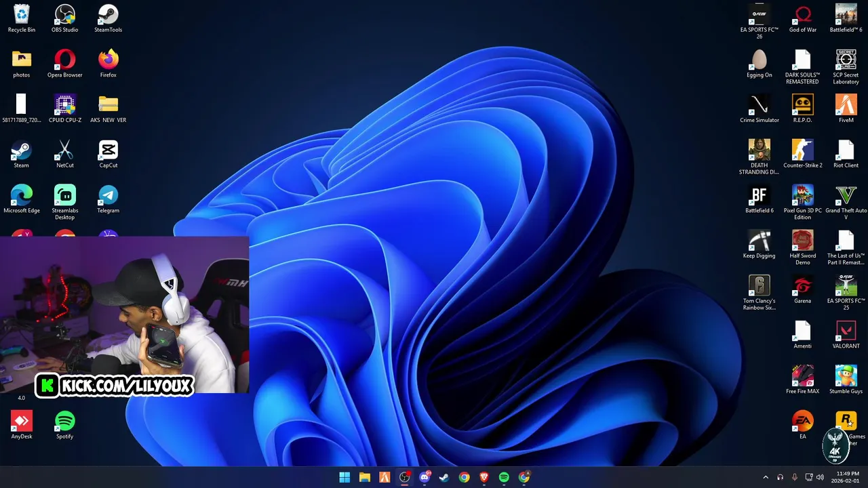868x488 pixels.
Task: Launch the Stumble Guys shortcut
Action: [846, 380]
